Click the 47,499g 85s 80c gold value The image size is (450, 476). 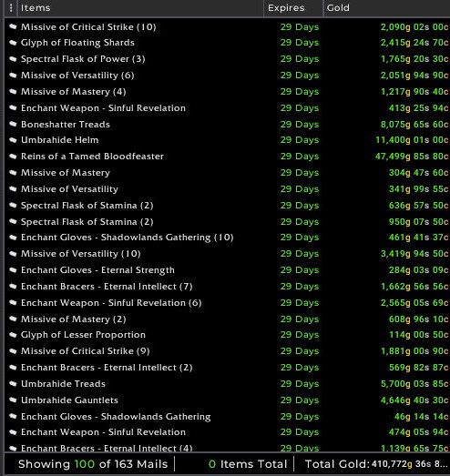(x=412, y=157)
